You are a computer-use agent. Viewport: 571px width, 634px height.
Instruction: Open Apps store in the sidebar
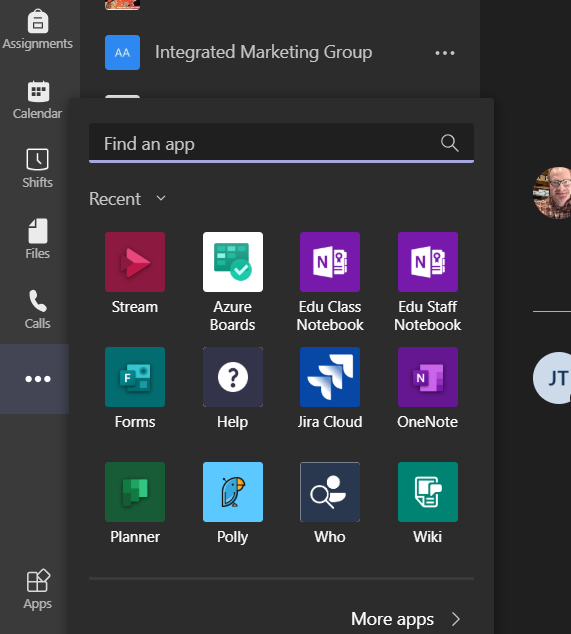click(38, 590)
